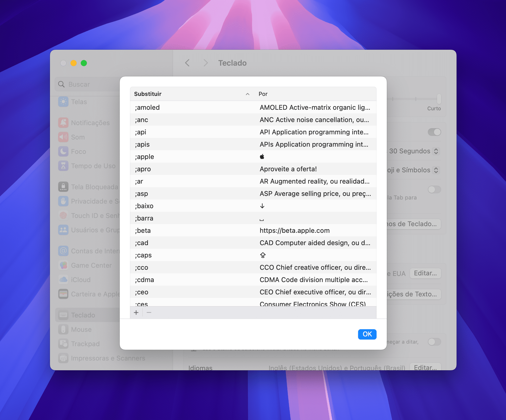
Task: Go forward with the right chevron
Action: click(x=206, y=63)
